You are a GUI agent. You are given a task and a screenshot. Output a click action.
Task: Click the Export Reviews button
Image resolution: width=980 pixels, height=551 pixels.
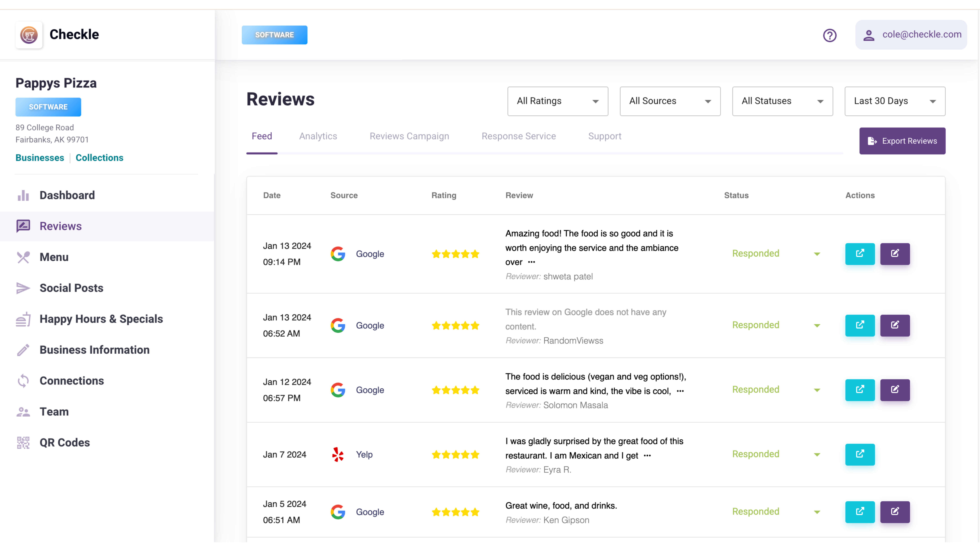coord(902,141)
